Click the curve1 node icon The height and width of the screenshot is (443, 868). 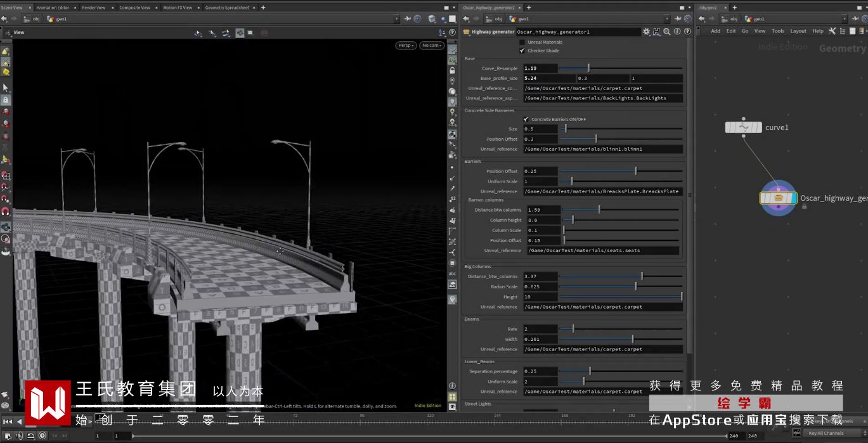click(x=743, y=127)
